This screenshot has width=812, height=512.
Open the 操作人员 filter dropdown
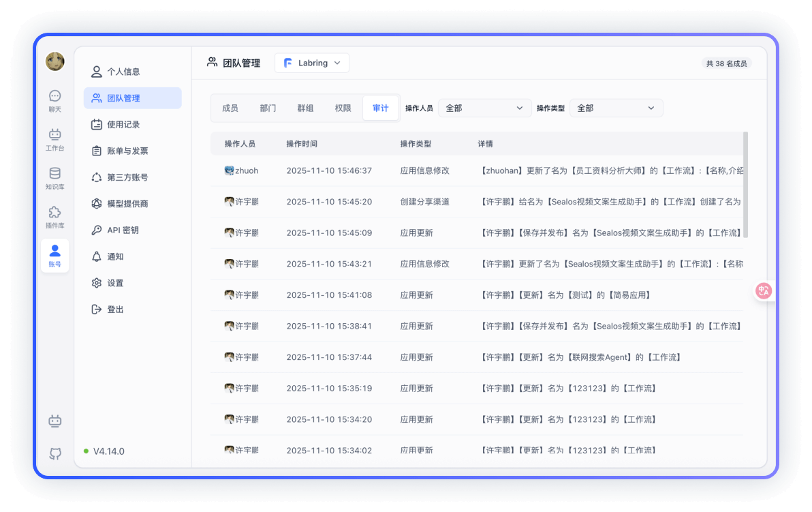tap(484, 108)
